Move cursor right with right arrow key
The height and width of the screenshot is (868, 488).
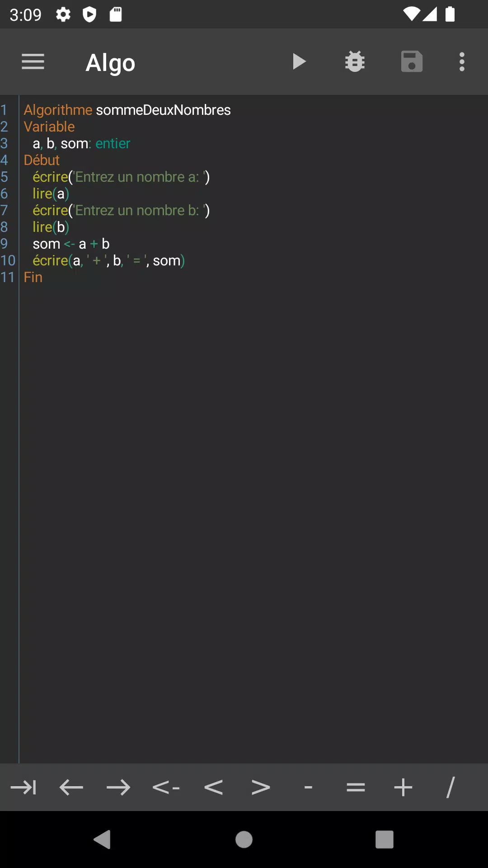pyautogui.click(x=118, y=788)
